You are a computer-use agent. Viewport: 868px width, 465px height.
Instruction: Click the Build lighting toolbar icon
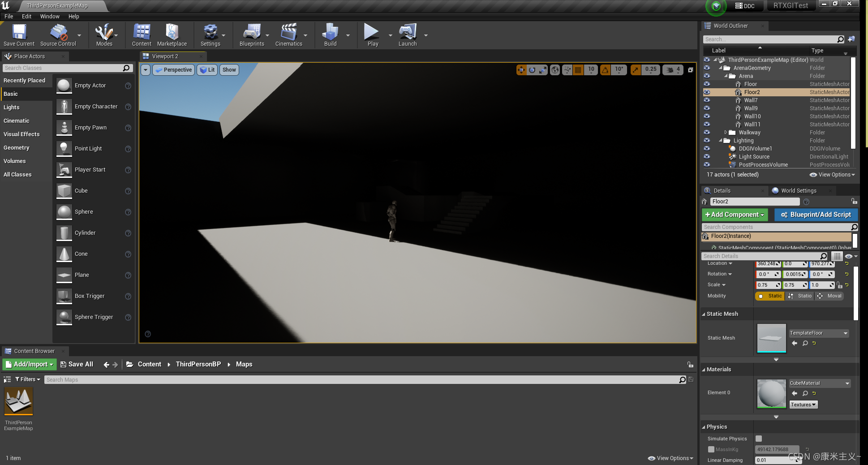coord(330,35)
